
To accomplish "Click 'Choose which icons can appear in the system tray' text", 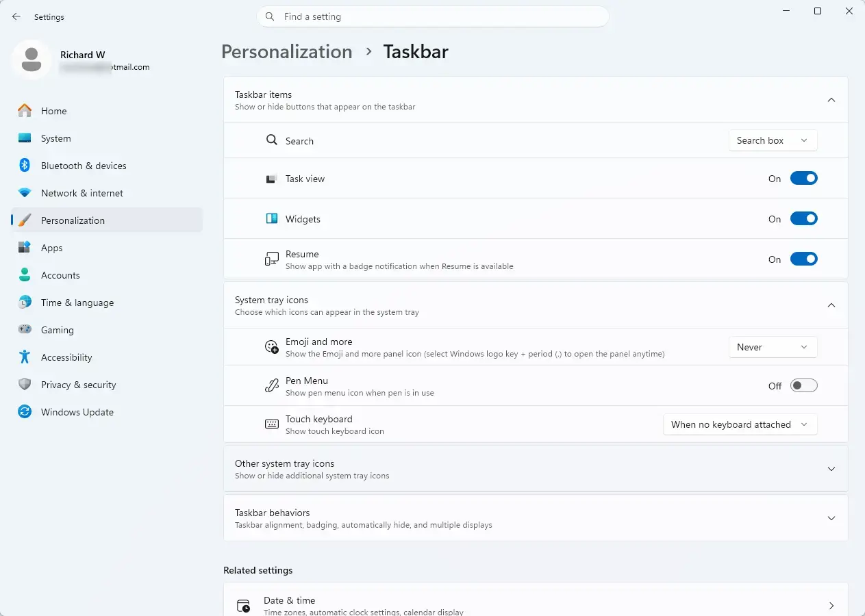I will 327,312.
